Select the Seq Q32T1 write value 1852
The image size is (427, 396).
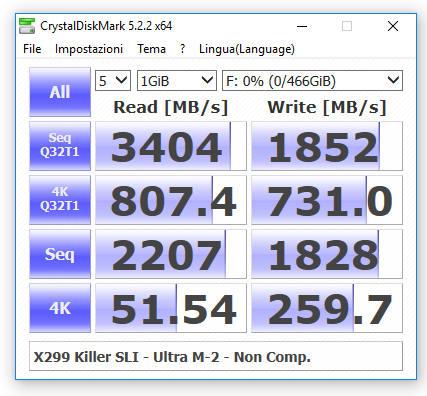[327, 146]
